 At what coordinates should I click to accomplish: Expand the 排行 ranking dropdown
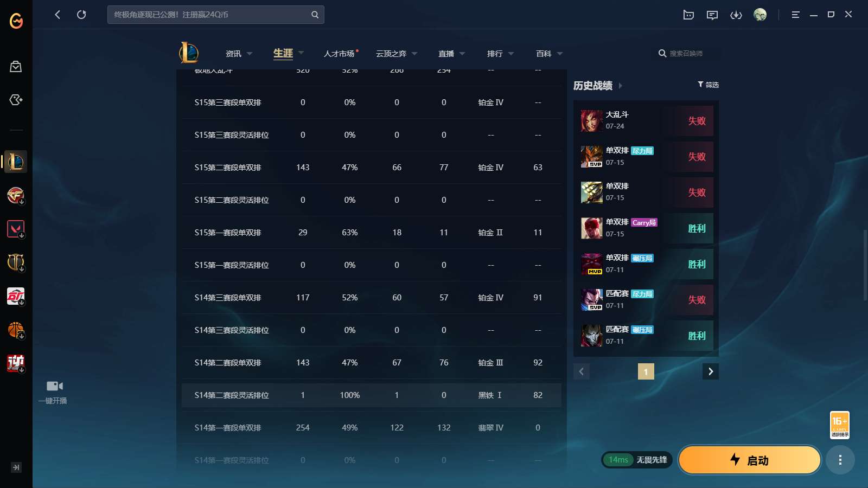[500, 54]
